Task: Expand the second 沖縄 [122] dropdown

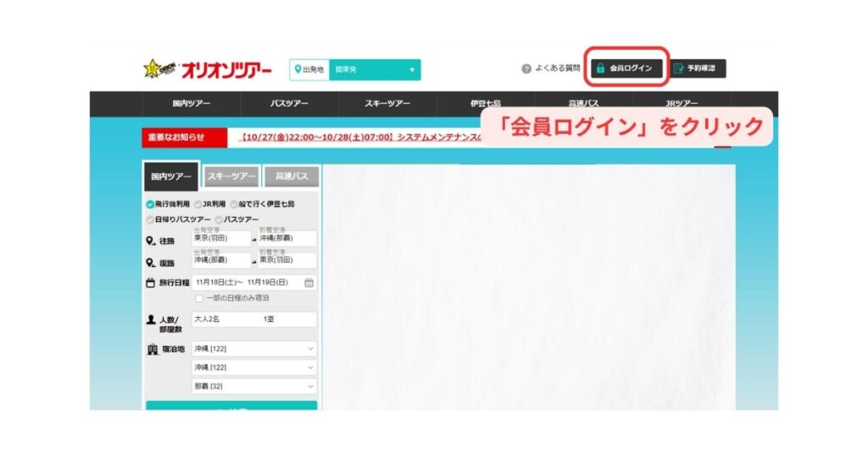Action: 254,368
